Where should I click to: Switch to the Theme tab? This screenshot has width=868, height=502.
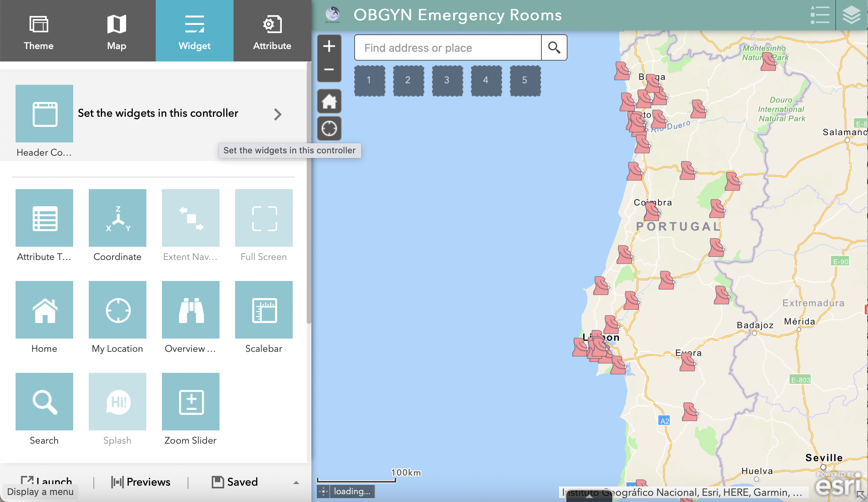39,31
